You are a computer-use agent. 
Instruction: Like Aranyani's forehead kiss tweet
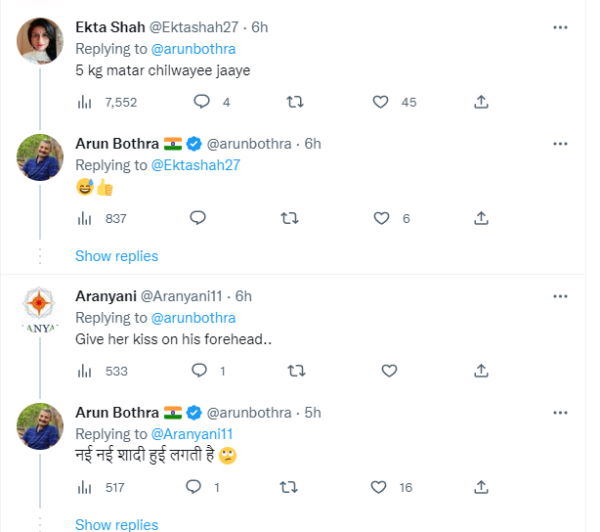[x=389, y=371]
